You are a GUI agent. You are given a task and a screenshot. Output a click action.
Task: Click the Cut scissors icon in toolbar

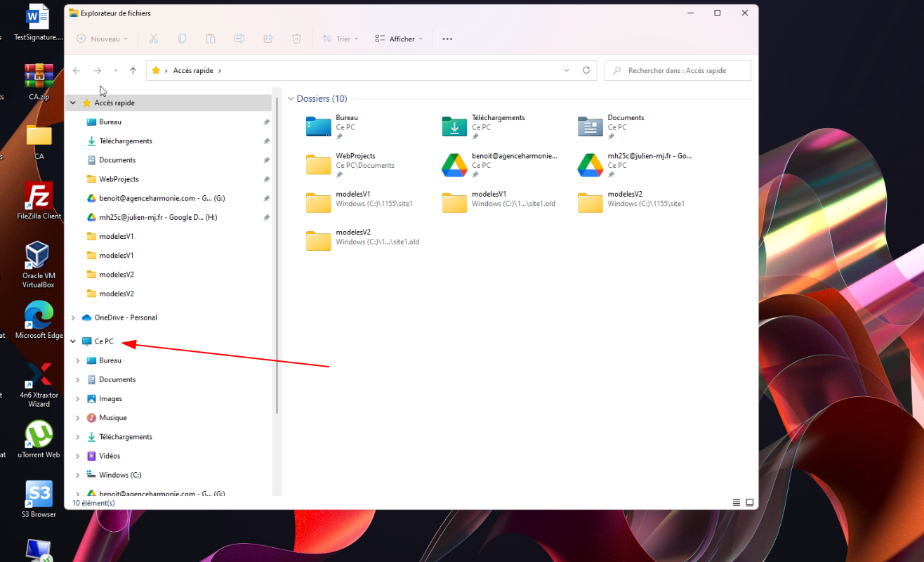[x=153, y=39]
